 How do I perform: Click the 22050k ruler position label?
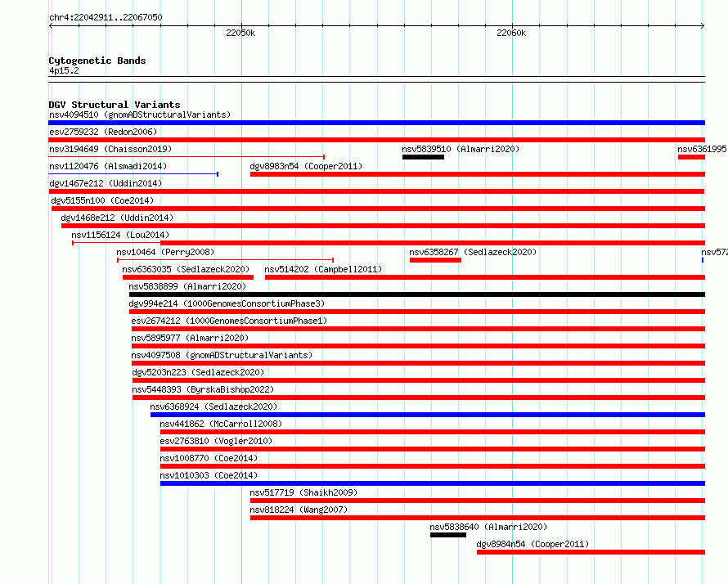(x=240, y=33)
